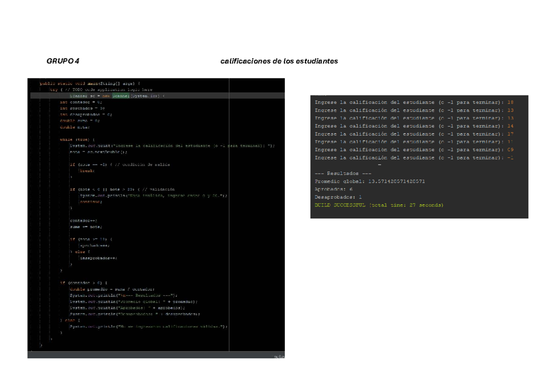Click the code line 'int desaprobados = 0;'
This screenshot has height=392, width=554.
click(86, 114)
